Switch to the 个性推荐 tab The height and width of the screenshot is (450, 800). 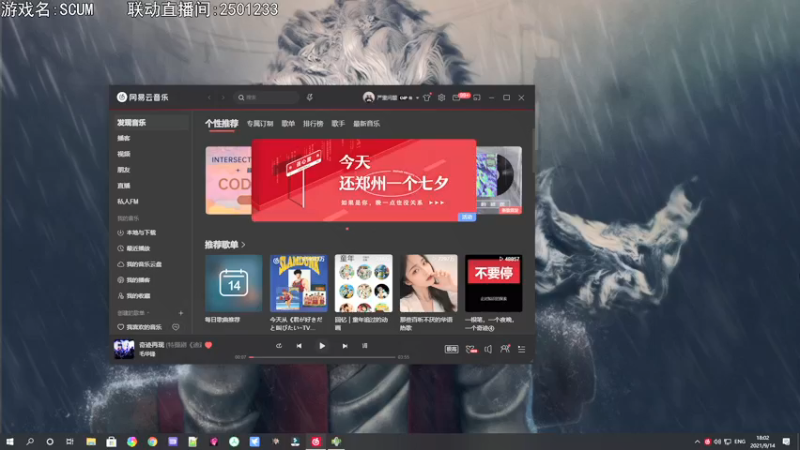221,123
